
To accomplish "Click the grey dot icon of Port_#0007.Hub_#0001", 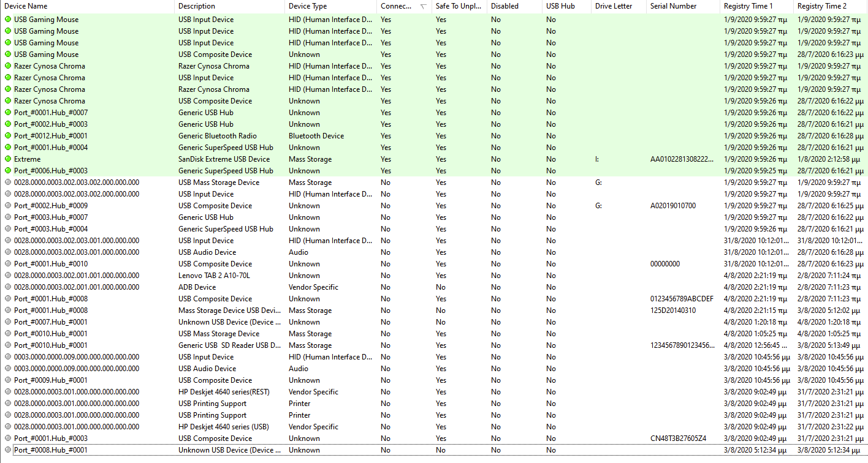I will [x=8, y=322].
